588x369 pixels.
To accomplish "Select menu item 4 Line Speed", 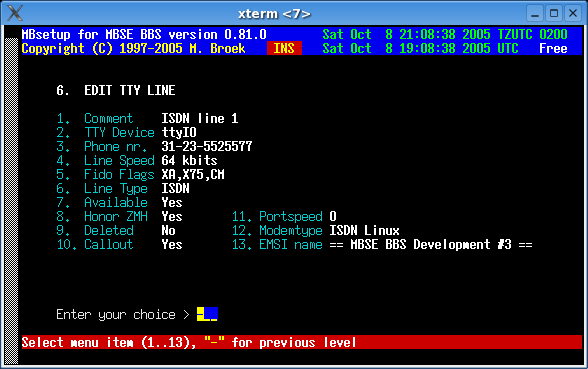I will pos(105,160).
